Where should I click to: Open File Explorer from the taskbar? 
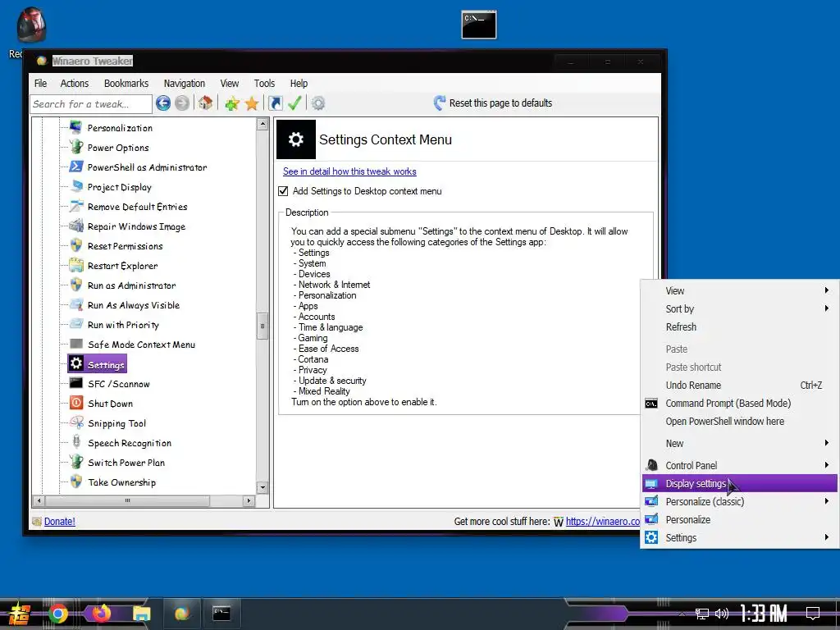click(141, 614)
